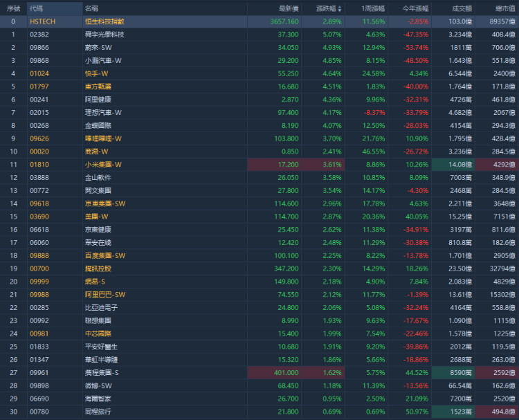The height and width of the screenshot is (420, 519).
Task: Click the 代碼 column header
Action: (36, 8)
